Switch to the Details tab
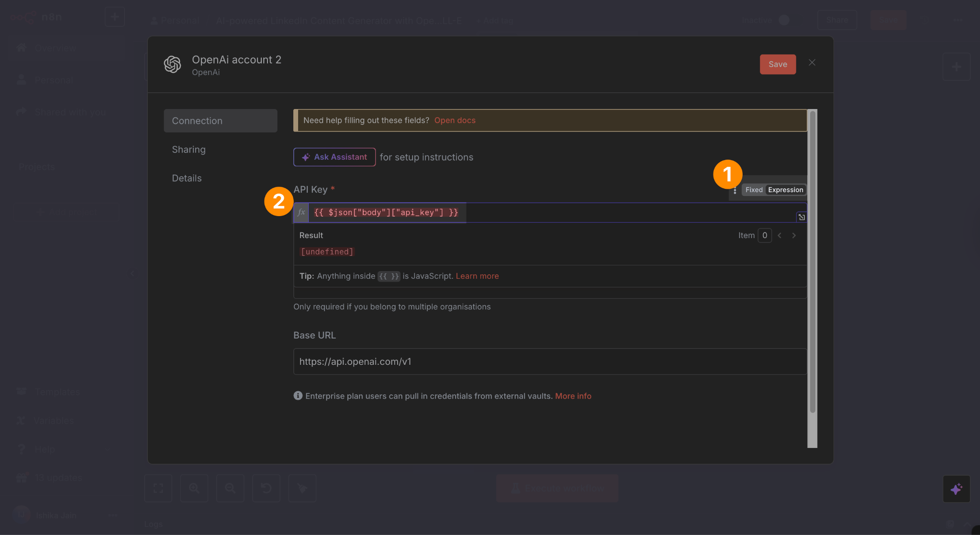Screen dimensions: 980x535 pyautogui.click(x=187, y=178)
